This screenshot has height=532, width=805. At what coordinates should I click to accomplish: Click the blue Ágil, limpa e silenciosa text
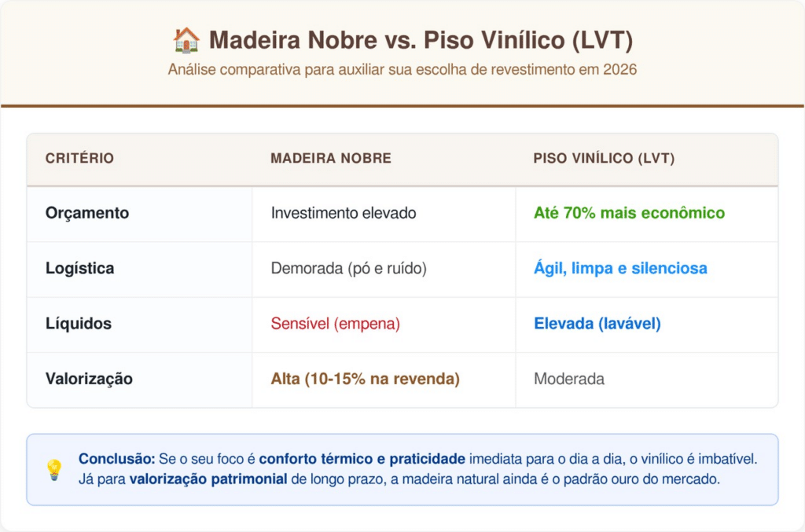[620, 268]
